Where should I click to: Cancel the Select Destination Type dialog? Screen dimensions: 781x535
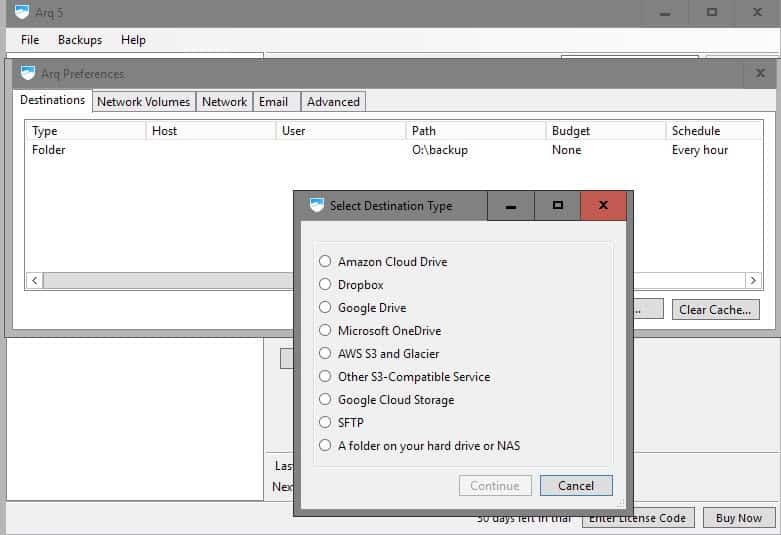(x=576, y=486)
